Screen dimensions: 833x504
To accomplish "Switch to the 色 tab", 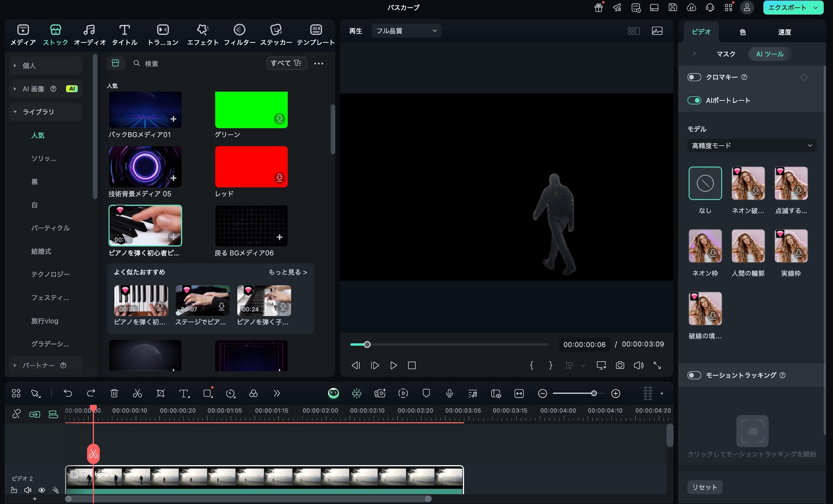I will [743, 32].
